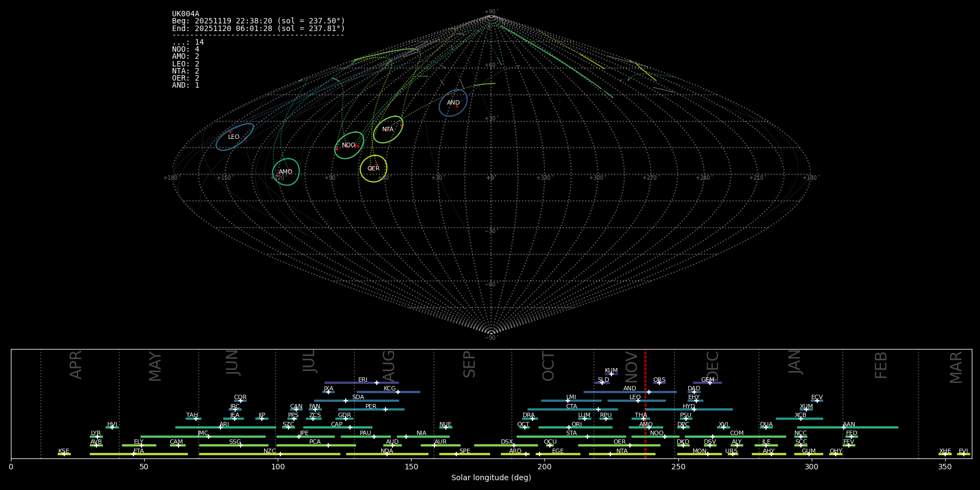Image resolution: width=980 pixels, height=490 pixels.
Task: Click the "LEO: 2" legend entry
Action: (186, 64)
